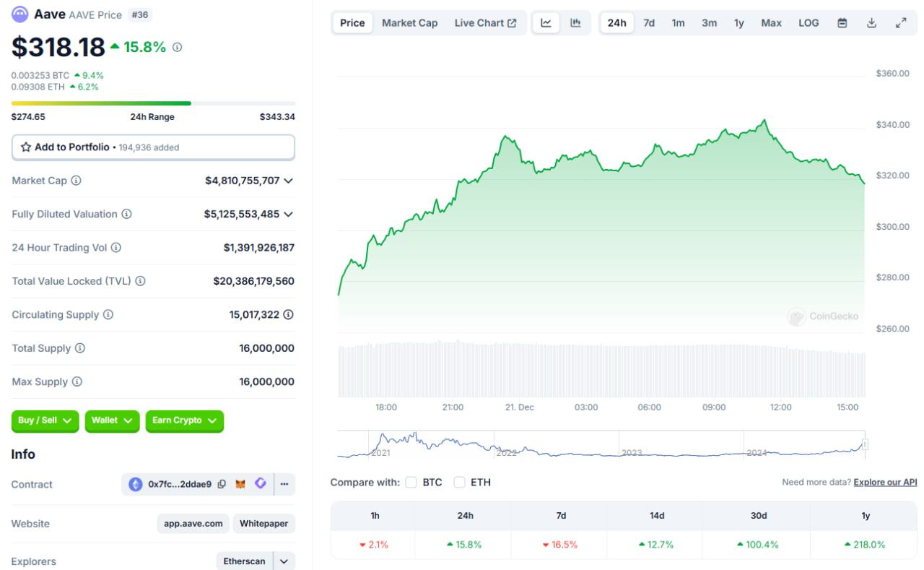Click info icon next to 15.8% price change

point(178,47)
